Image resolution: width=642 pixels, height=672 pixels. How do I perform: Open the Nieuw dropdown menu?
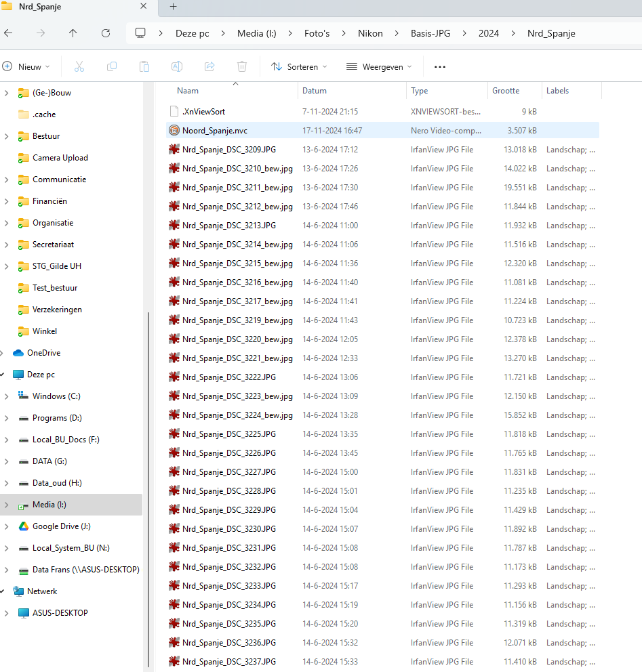26,67
